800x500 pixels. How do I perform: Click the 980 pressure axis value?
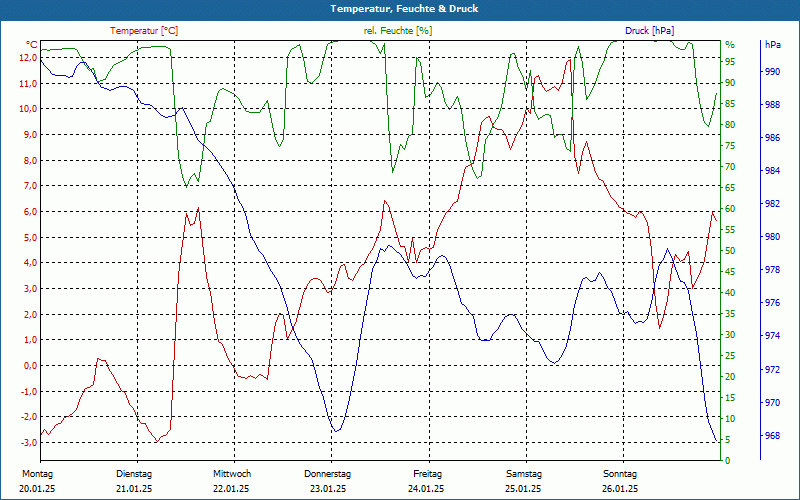point(773,237)
